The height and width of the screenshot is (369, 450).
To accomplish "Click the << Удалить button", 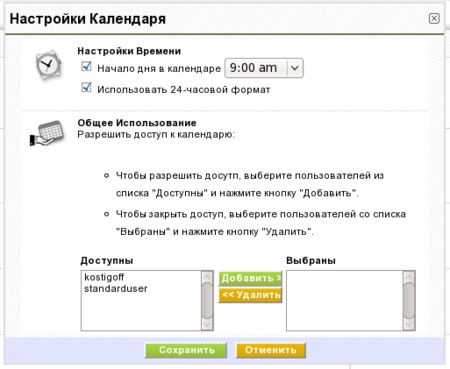I will pos(250,295).
